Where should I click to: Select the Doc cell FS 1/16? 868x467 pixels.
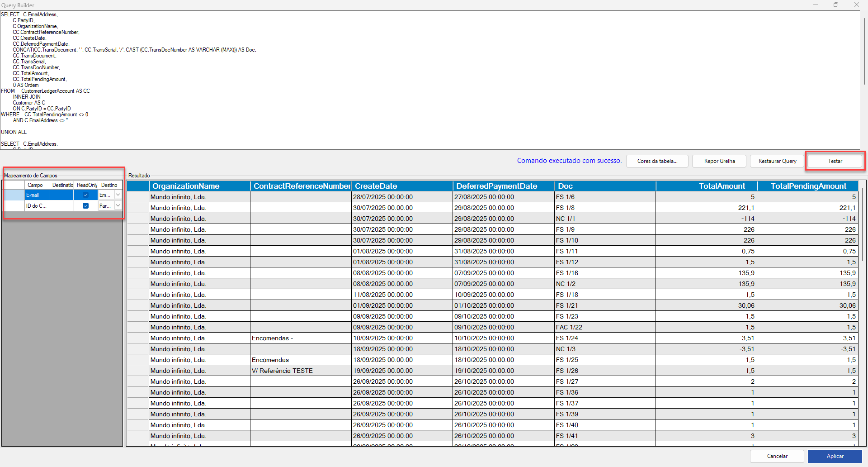pos(605,273)
